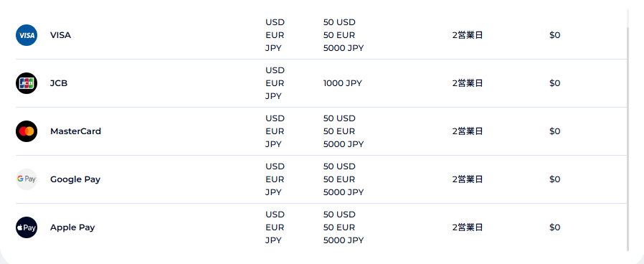This screenshot has height=264, width=644.
Task: Click the 50 USD amount in MasterCard row
Action: coord(339,118)
